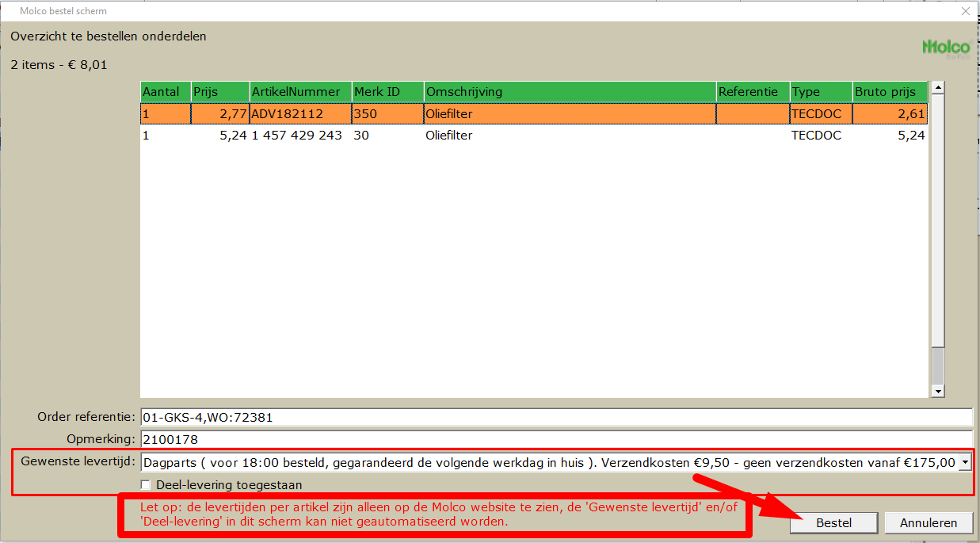980x543 pixels.
Task: Sort by Merk ID column header
Action: pyautogui.click(x=387, y=92)
